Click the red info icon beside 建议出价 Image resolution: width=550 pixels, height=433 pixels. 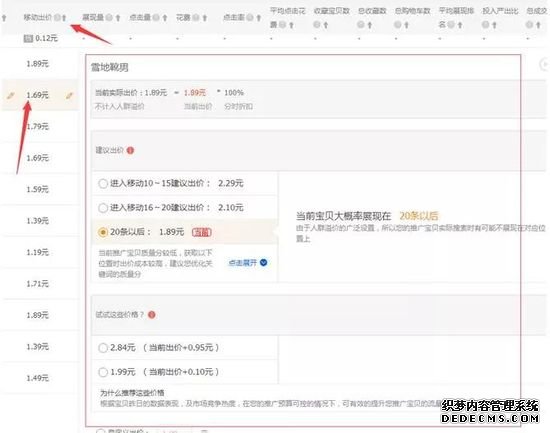click(x=130, y=150)
